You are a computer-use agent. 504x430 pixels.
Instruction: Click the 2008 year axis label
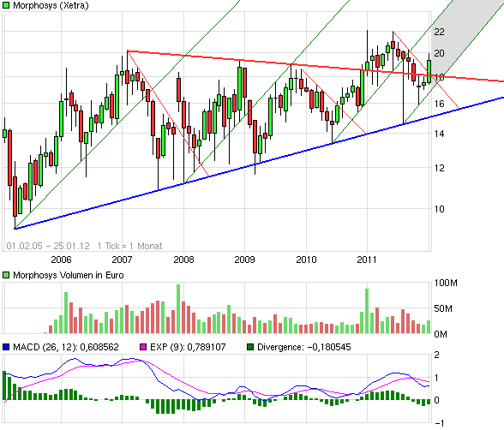click(183, 260)
